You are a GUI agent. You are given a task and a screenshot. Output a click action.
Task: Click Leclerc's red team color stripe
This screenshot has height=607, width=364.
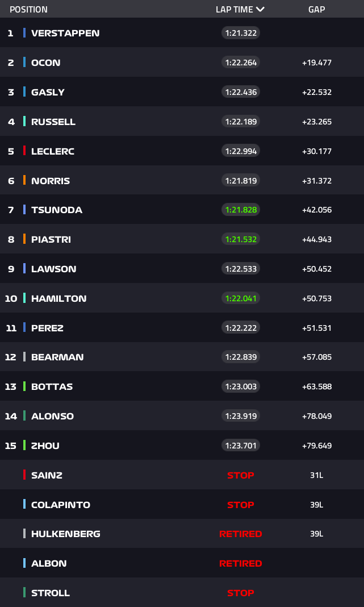[24, 151]
